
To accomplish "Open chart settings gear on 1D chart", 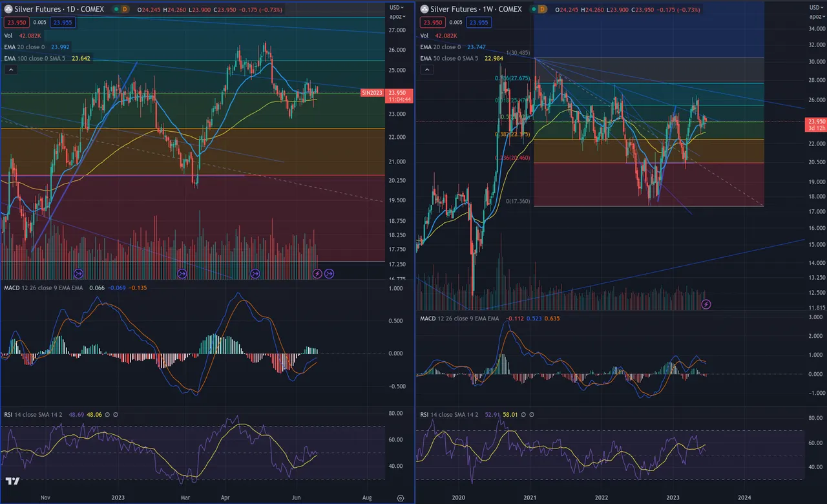I will coord(401,498).
